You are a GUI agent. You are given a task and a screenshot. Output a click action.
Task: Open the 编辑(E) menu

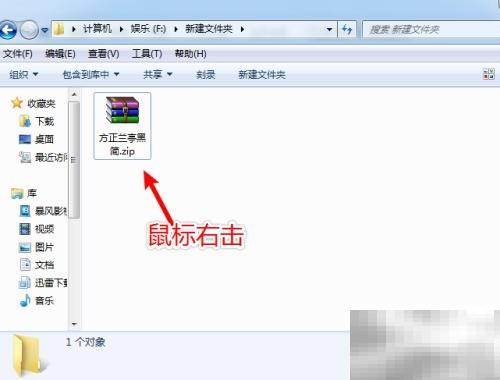coord(60,54)
